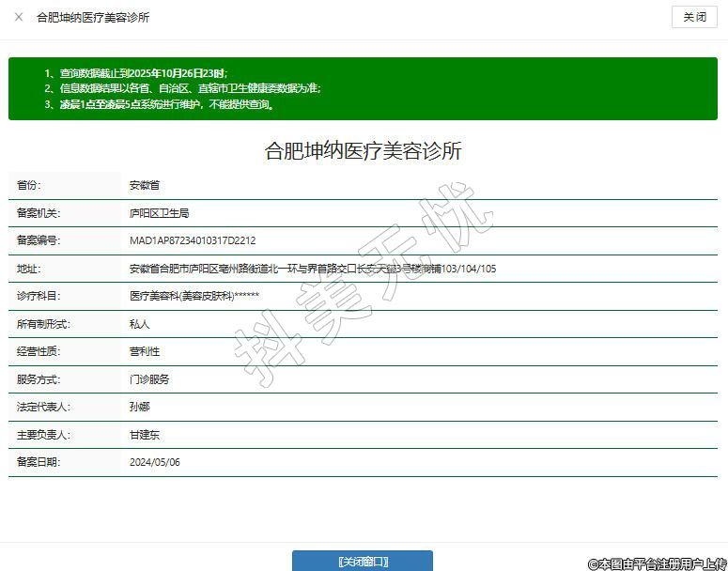Select the 所有制形式 value 私人

pos(140,324)
